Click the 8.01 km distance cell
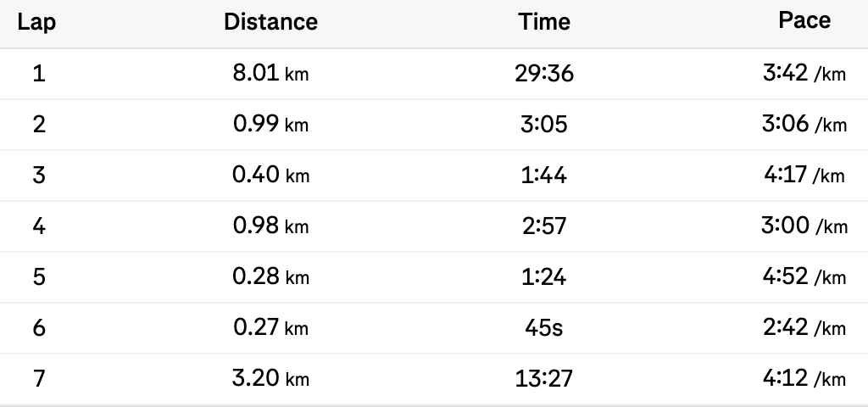 click(x=270, y=74)
